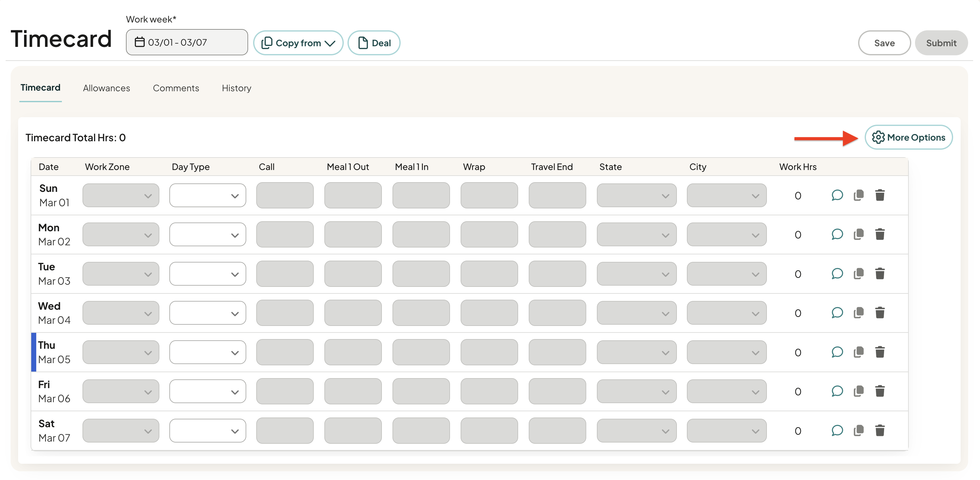Delete the Wed Mar 04 row

(880, 312)
